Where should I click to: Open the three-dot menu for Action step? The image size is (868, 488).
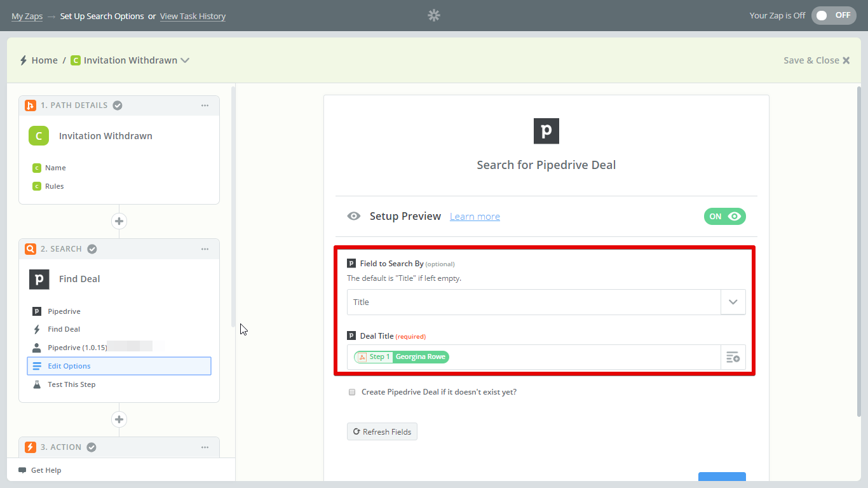coord(205,447)
